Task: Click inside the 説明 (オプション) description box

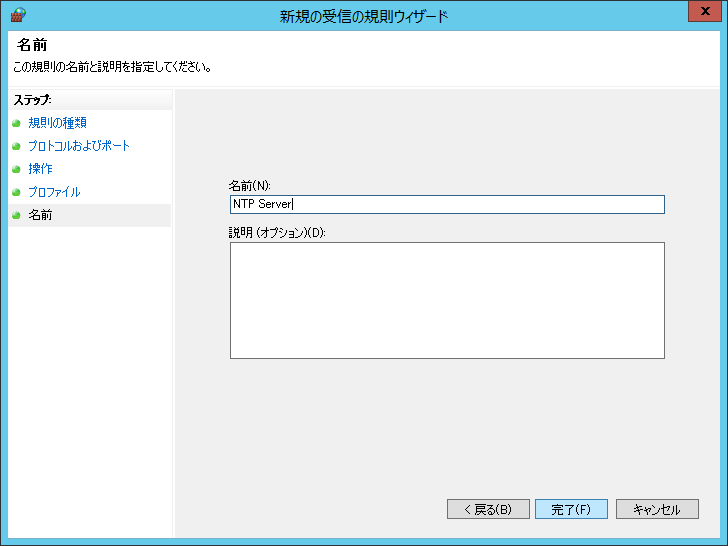Action: point(447,300)
